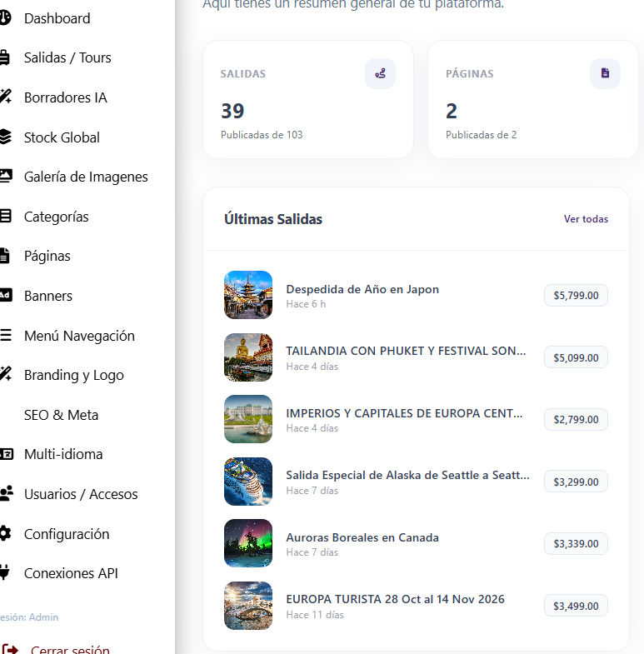Click the wand icon beside Branding y Logo
Viewport: 644px width, 654px height.
coord(6,374)
